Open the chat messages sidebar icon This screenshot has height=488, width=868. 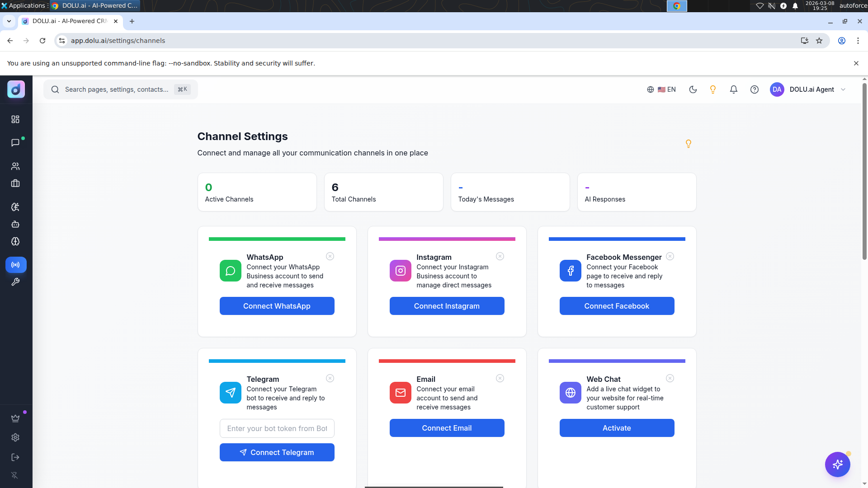(x=15, y=143)
